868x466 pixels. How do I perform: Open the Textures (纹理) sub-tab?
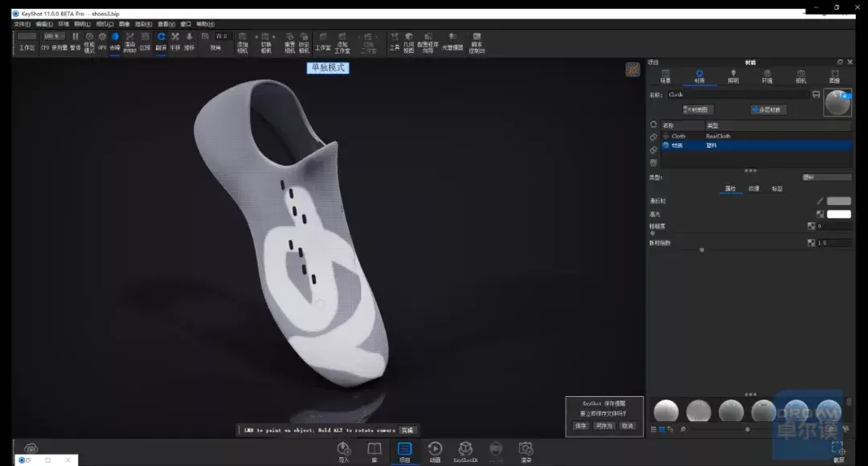(754, 189)
